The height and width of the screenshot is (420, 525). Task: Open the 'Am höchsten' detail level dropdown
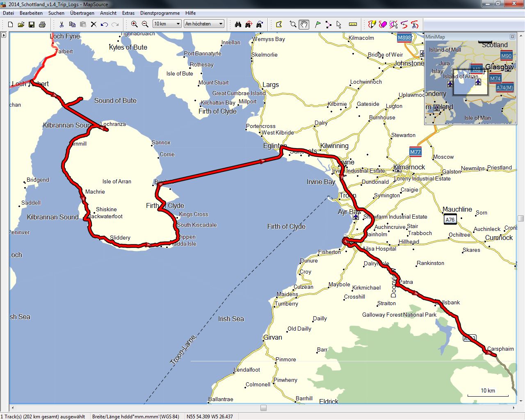(204, 24)
